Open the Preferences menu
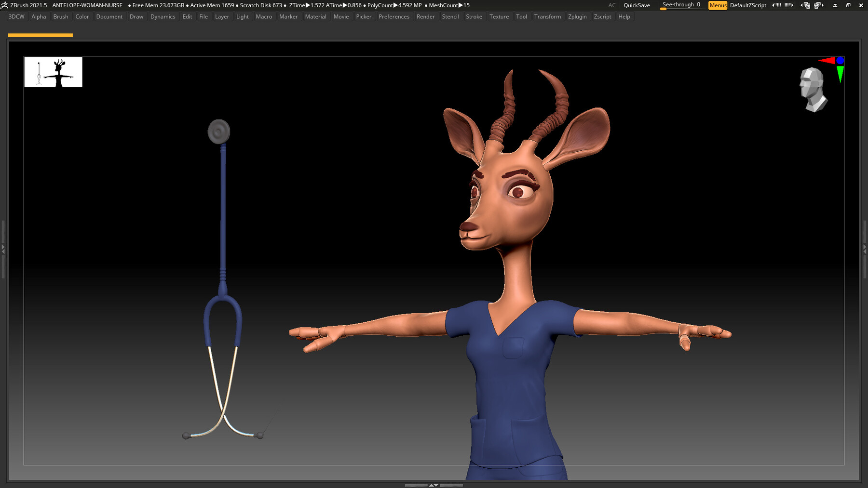Image resolution: width=868 pixels, height=488 pixels. [x=394, y=16]
